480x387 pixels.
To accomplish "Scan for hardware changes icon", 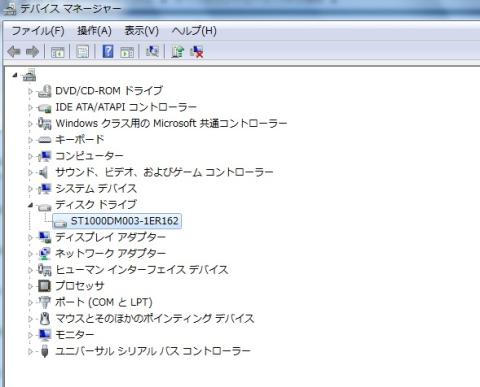I will pyautogui.click(x=152, y=51).
